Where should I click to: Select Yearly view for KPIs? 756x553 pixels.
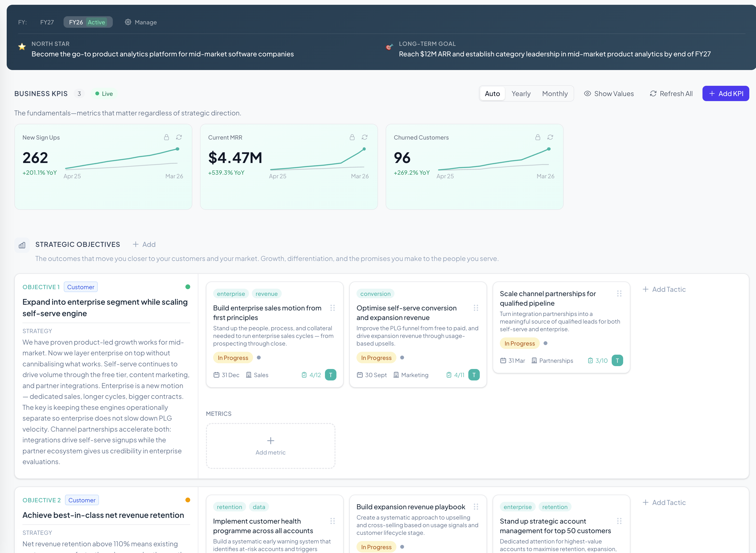(x=521, y=94)
